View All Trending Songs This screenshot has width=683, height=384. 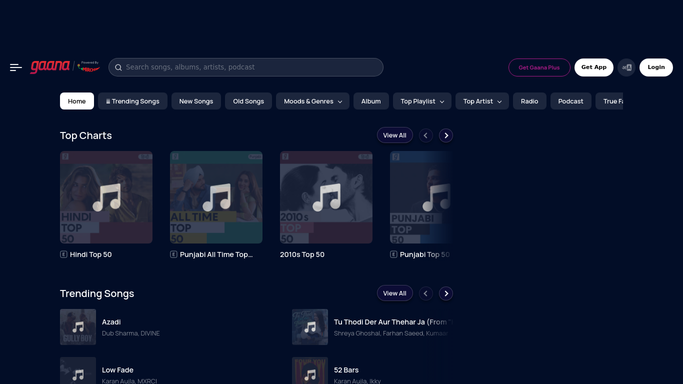[x=395, y=293]
